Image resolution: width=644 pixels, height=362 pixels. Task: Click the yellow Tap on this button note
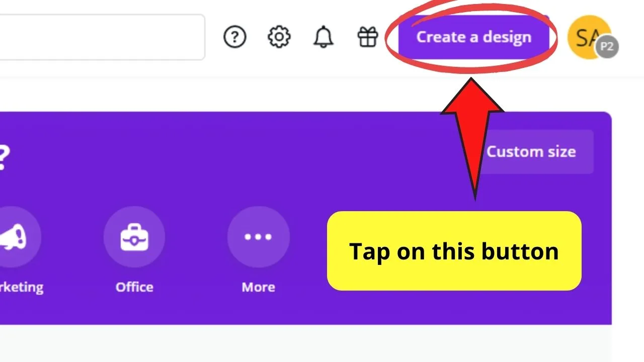point(454,251)
